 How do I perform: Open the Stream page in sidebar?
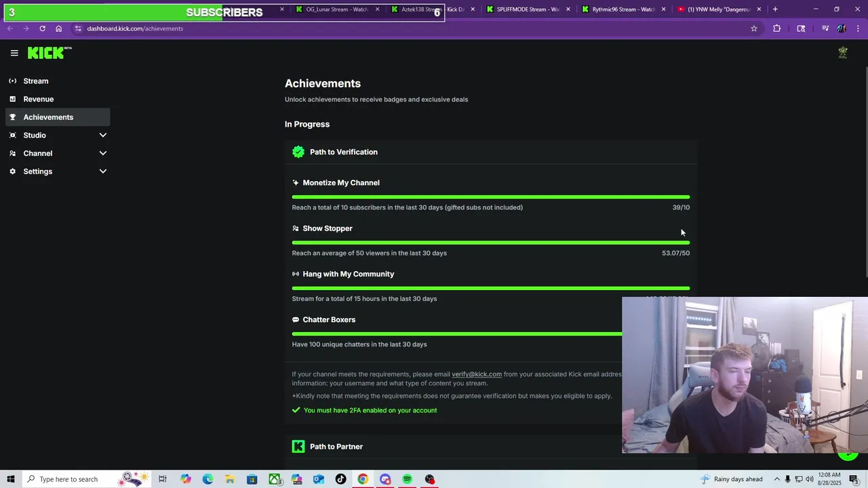pyautogui.click(x=58, y=81)
